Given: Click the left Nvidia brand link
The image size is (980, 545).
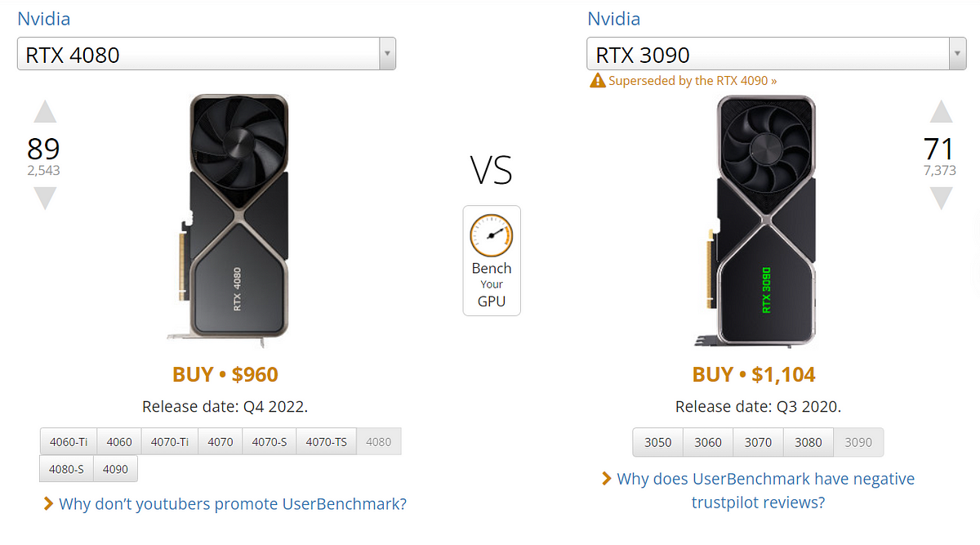Looking at the screenshot, I should coord(44,18).
